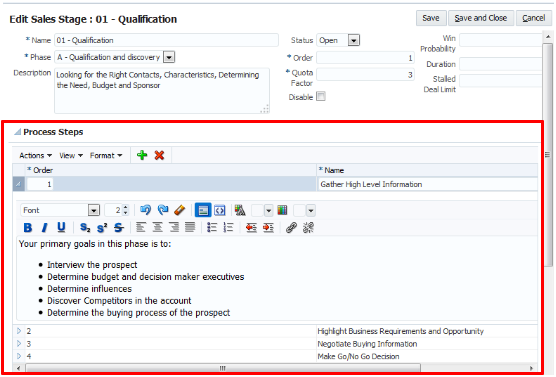This screenshot has width=556, height=377.
Task: Open the Font dropdown
Action: point(94,210)
